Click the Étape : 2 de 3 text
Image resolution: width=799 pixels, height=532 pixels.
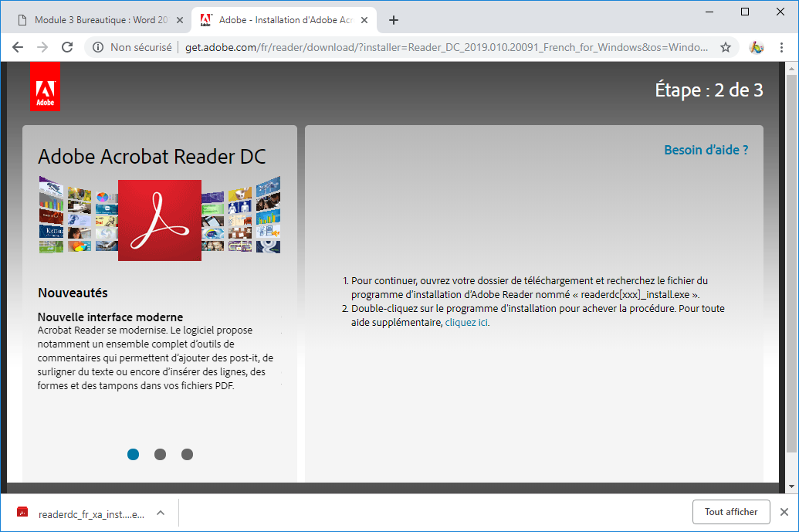709,90
